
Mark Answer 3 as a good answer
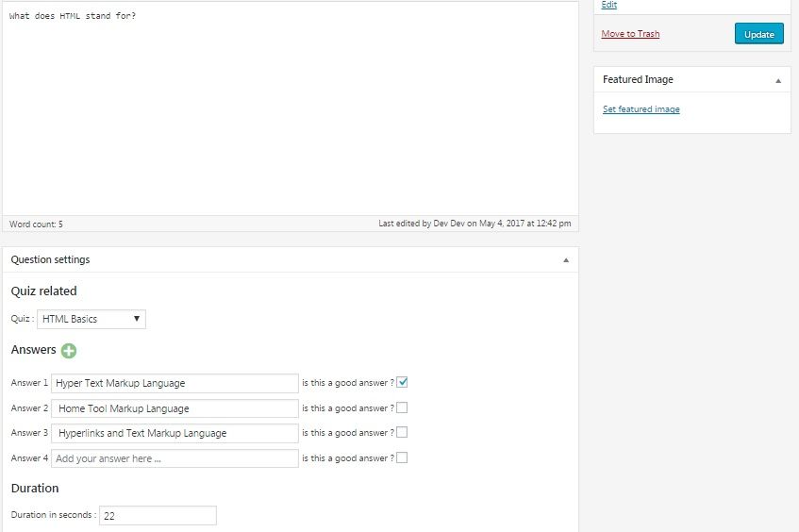click(x=402, y=433)
